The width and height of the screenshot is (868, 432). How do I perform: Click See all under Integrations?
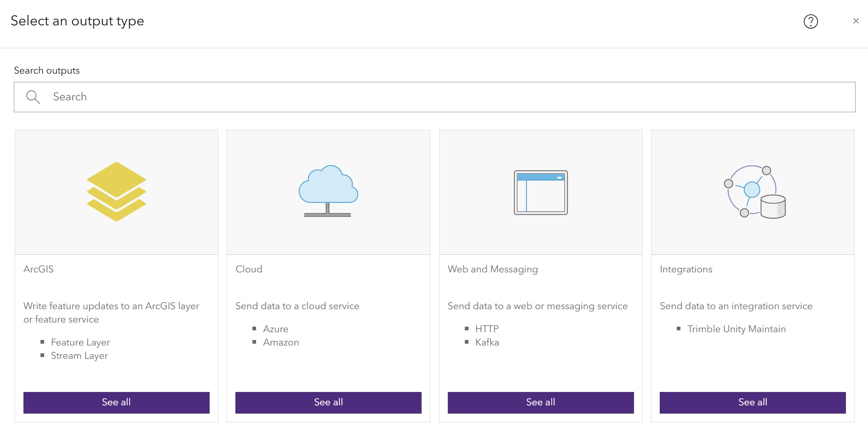click(x=753, y=402)
